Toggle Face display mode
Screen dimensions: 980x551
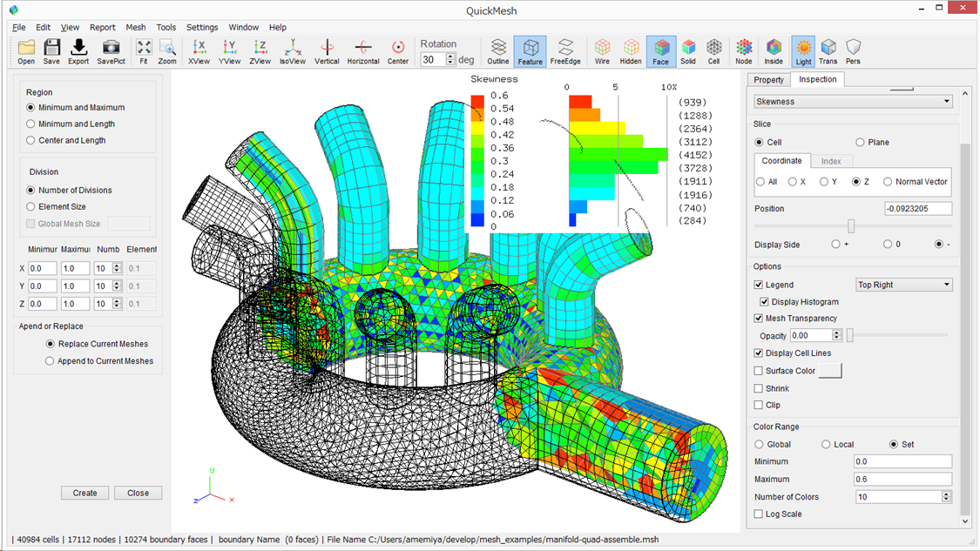660,51
